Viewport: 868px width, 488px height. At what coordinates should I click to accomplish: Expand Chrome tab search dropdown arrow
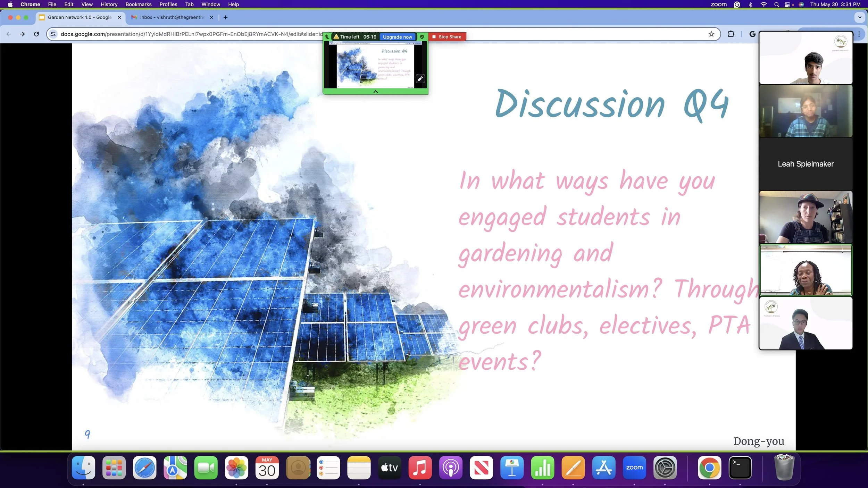click(860, 17)
